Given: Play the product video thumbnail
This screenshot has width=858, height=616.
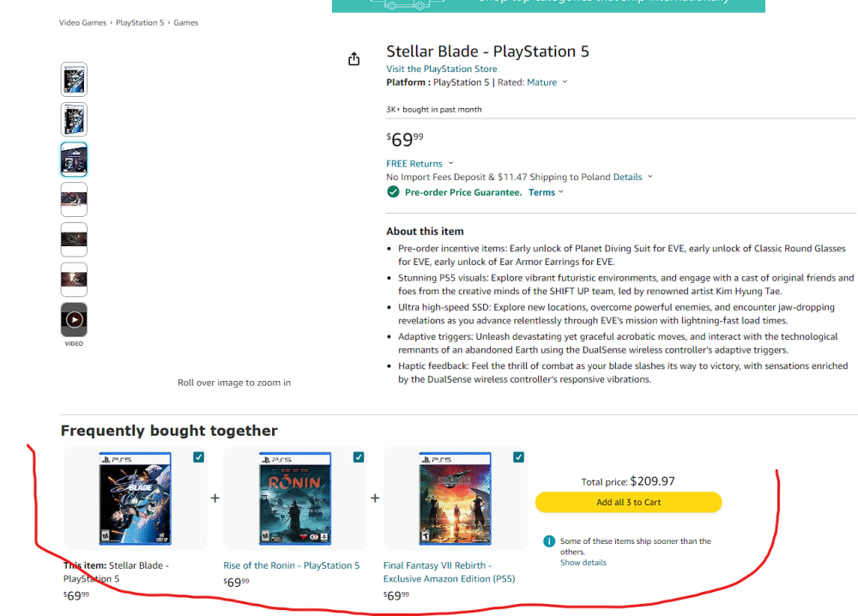Looking at the screenshot, I should (x=74, y=320).
